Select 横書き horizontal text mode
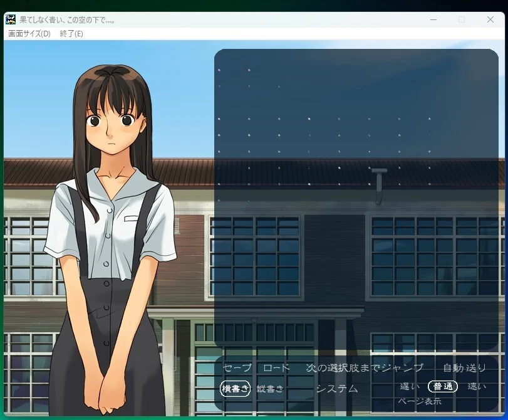508x420 pixels. point(236,388)
